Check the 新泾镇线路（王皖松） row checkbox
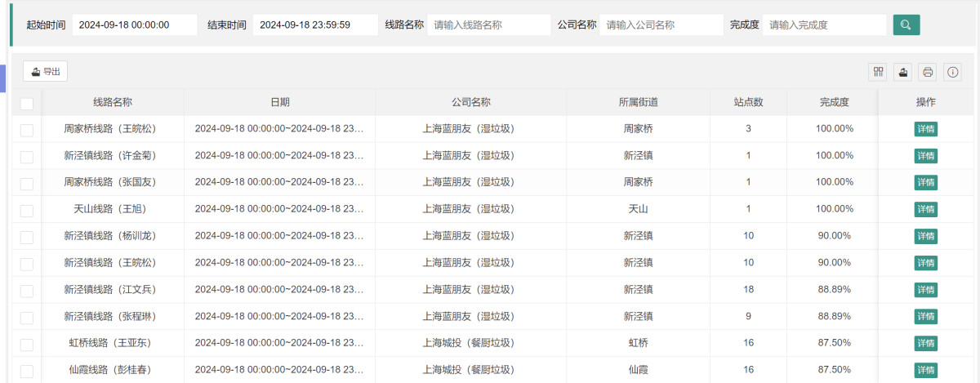This screenshot has height=383, width=980. coord(27,264)
